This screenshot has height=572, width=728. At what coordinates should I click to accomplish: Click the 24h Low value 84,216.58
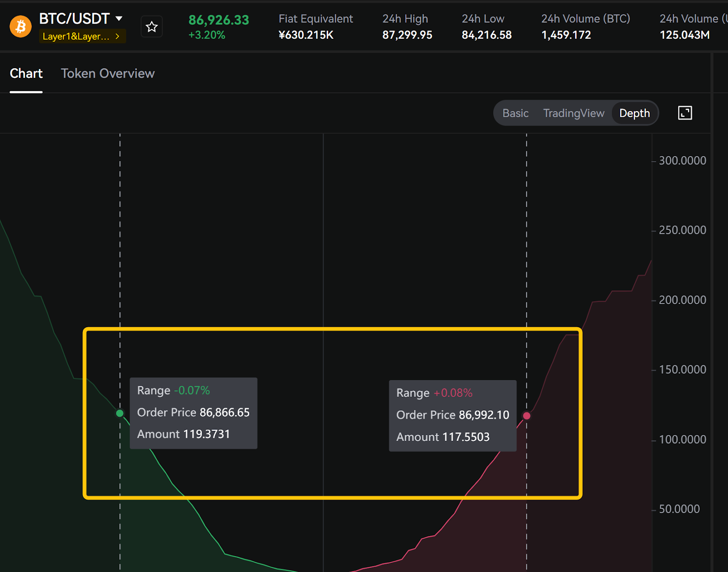coord(486,35)
